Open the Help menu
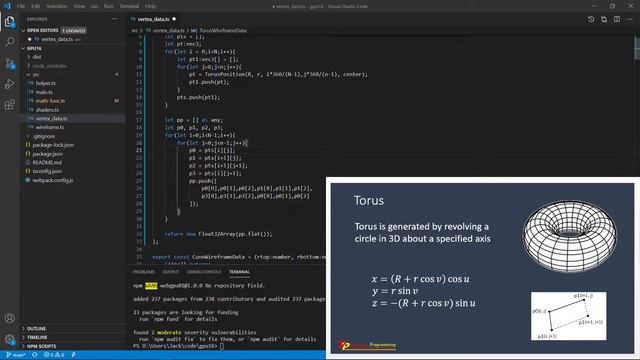640x360 pixels. (x=150, y=6)
